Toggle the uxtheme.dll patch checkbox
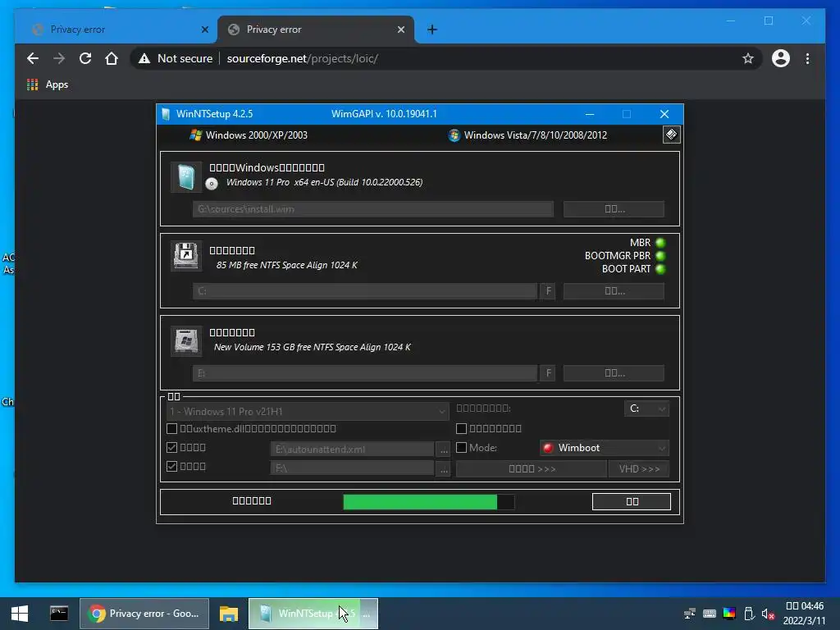The height and width of the screenshot is (630, 840). (x=171, y=428)
